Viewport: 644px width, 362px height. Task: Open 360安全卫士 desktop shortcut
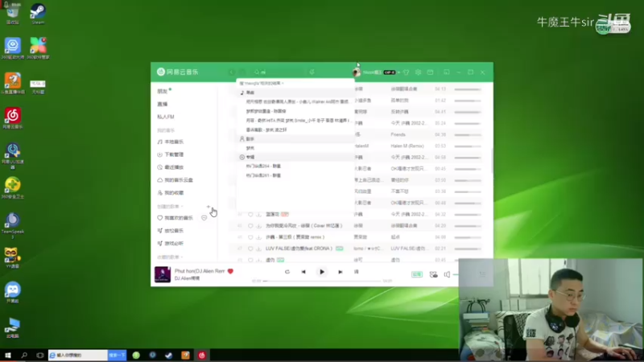tap(13, 188)
